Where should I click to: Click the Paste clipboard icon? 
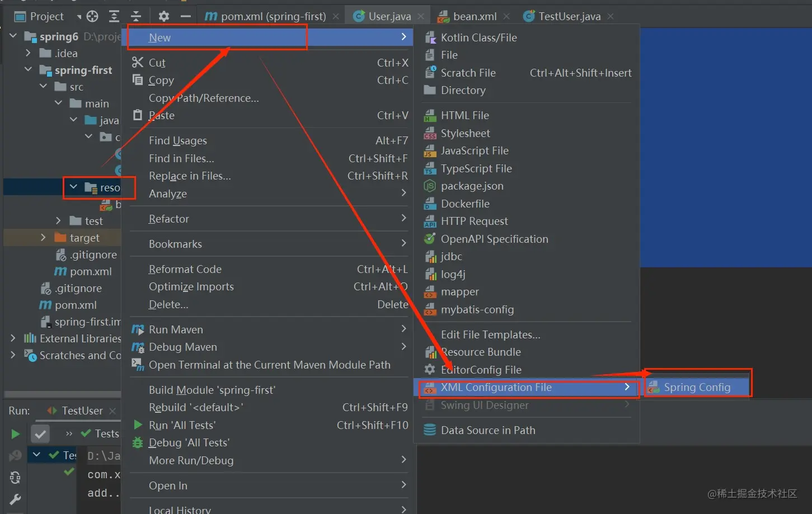point(138,115)
